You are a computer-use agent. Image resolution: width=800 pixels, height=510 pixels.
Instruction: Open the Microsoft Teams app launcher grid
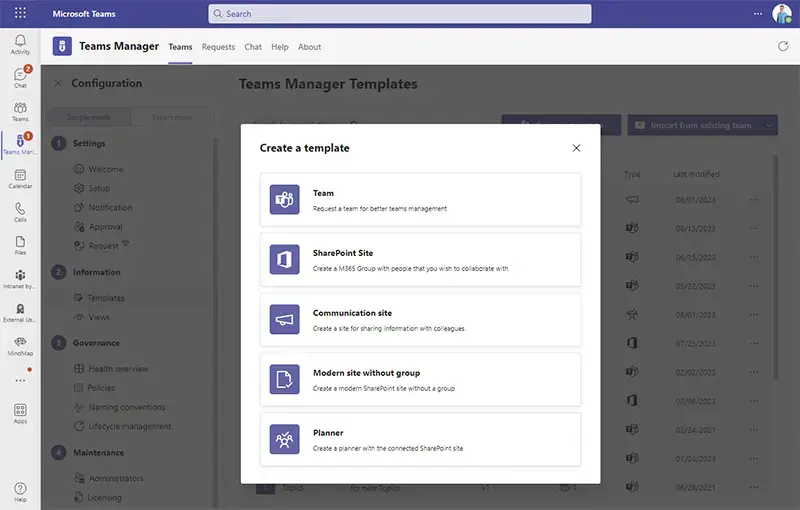20,13
